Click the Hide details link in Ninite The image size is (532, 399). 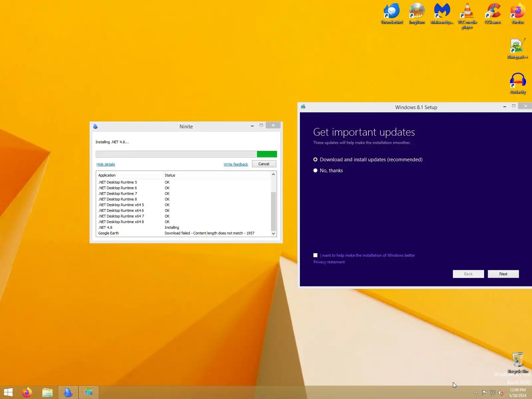pyautogui.click(x=106, y=164)
